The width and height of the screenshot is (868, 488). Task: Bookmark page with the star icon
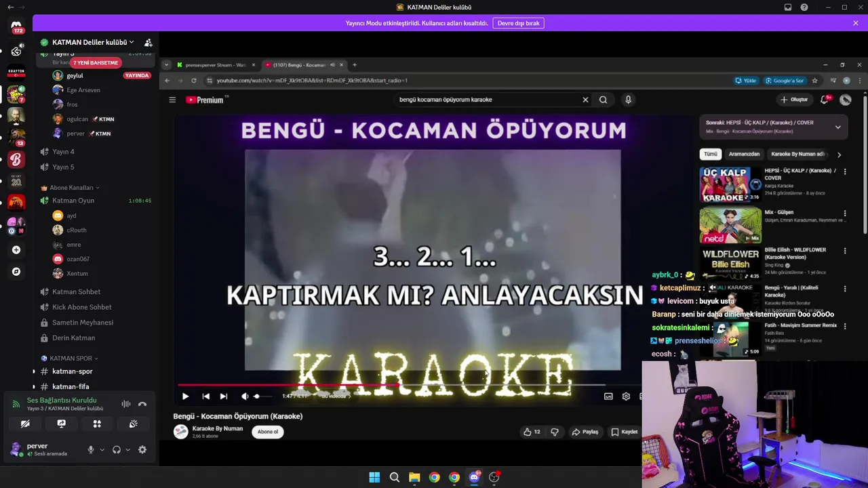[815, 81]
